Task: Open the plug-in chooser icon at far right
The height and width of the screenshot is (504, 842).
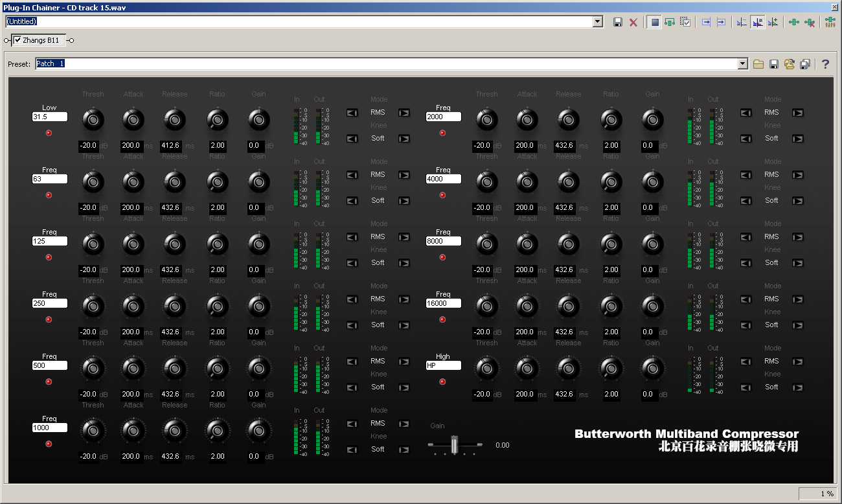Action: [x=830, y=22]
